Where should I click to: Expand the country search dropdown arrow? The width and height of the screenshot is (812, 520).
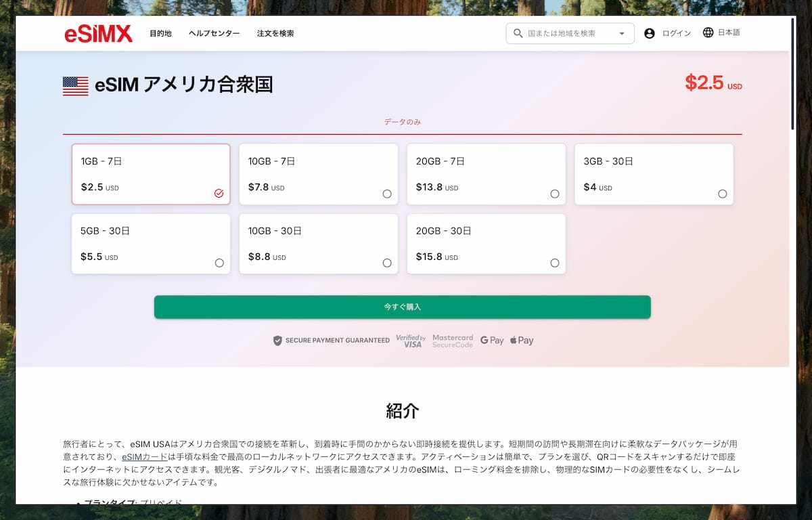622,34
